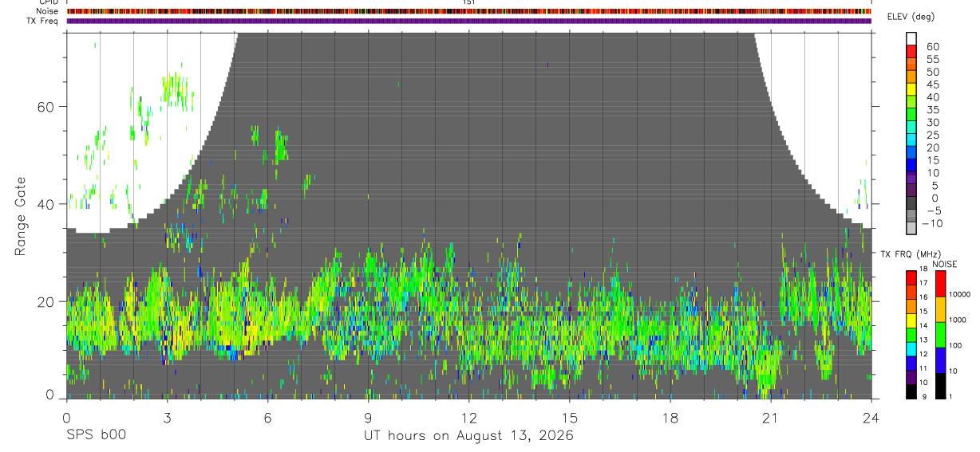
Task: Click the 151 CPID value label
Action: pos(469,2)
